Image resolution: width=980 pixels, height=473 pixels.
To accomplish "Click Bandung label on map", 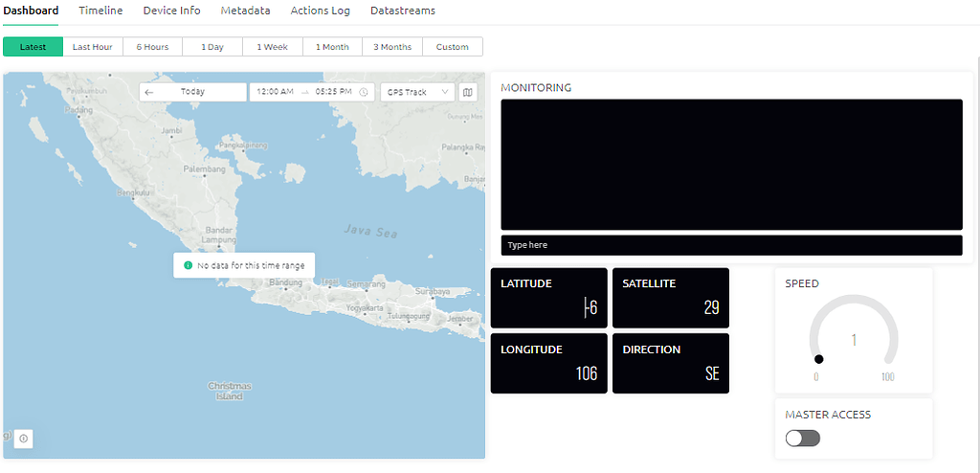I will pyautogui.click(x=285, y=282).
